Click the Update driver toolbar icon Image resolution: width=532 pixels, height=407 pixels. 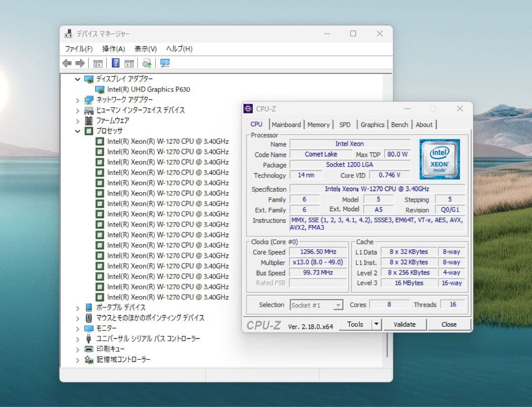pos(147,63)
